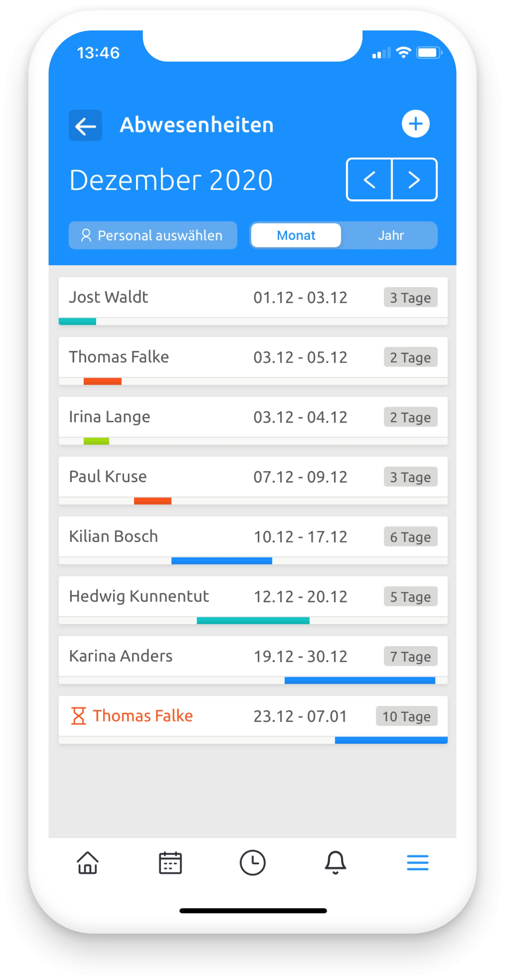Go to previous month chevron

[x=369, y=179]
